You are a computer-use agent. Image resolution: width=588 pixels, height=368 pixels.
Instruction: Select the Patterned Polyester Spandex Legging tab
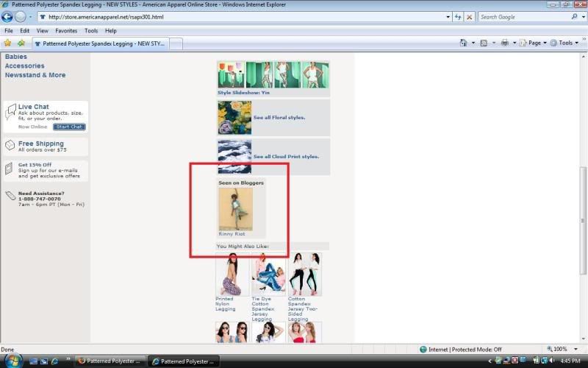point(100,43)
